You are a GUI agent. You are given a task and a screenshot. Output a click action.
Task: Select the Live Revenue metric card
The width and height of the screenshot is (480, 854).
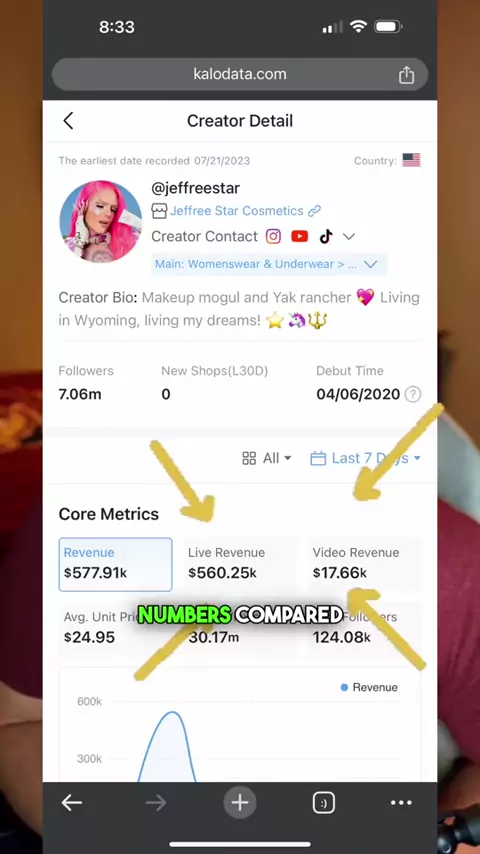[240, 564]
